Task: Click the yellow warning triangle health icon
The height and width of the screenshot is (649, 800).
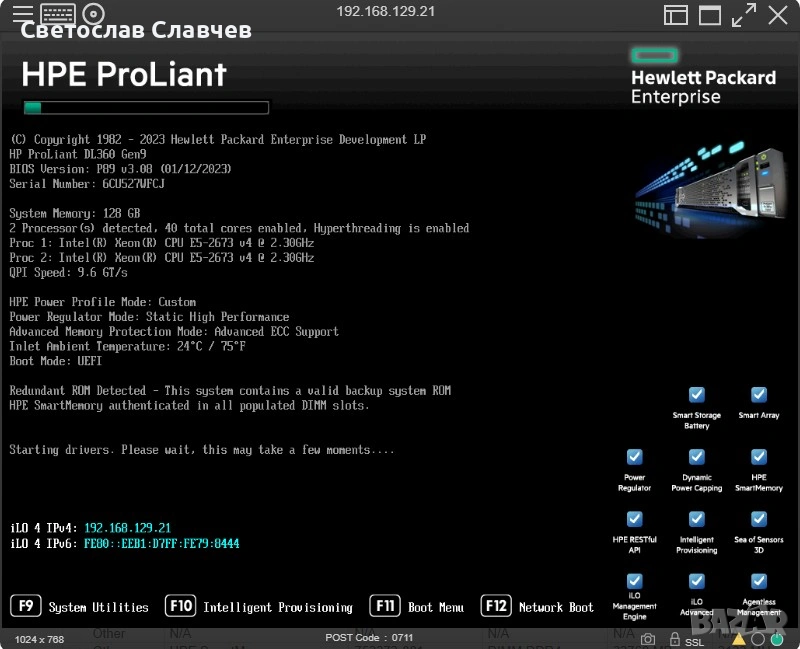Action: [739, 639]
